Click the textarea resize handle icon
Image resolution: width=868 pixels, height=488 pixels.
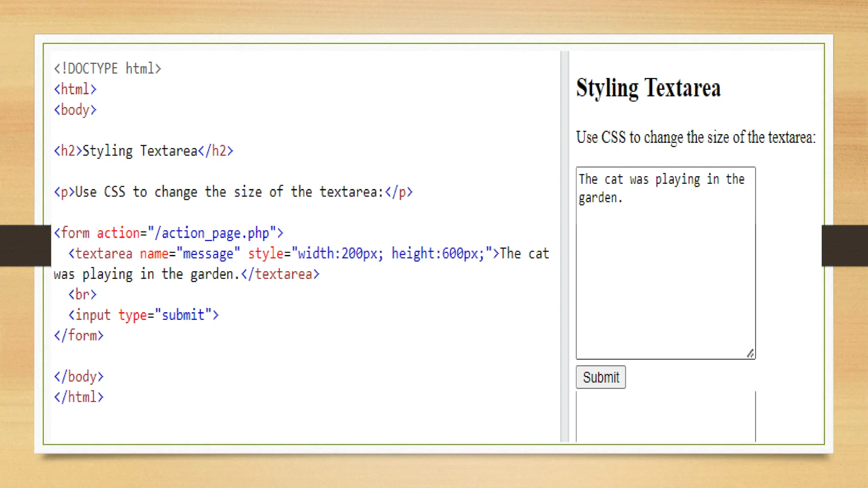pos(750,353)
